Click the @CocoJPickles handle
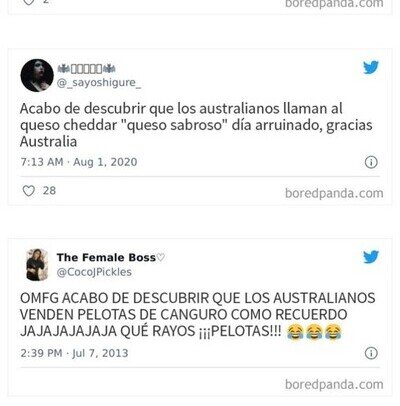This screenshot has height=406, width=400. [x=94, y=272]
